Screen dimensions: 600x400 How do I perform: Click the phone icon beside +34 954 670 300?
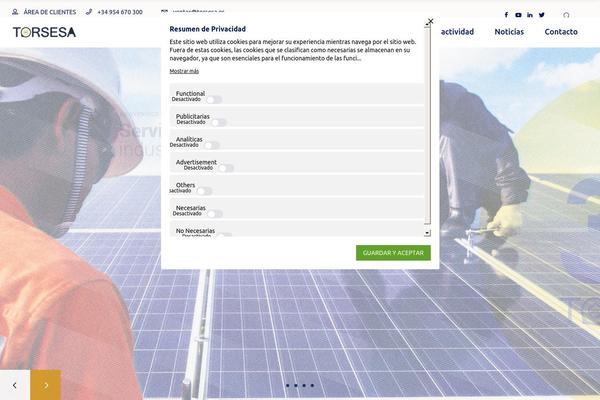(89, 12)
